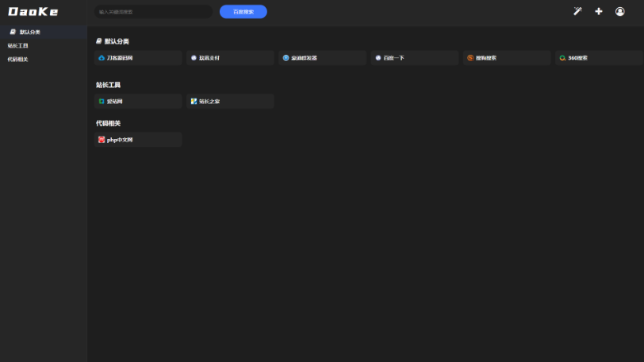Click the magic wand icon in header
The height and width of the screenshot is (362, 644).
coord(577,11)
